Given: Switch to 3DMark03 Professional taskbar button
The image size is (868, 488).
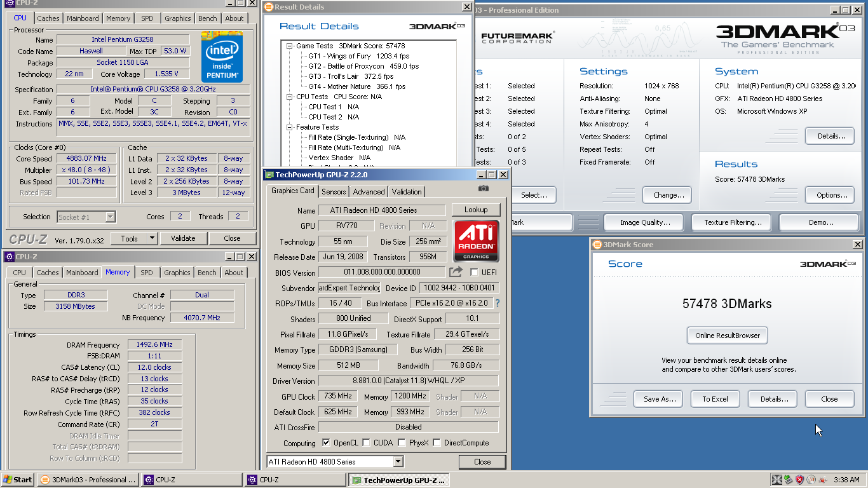Looking at the screenshot, I should [x=88, y=480].
